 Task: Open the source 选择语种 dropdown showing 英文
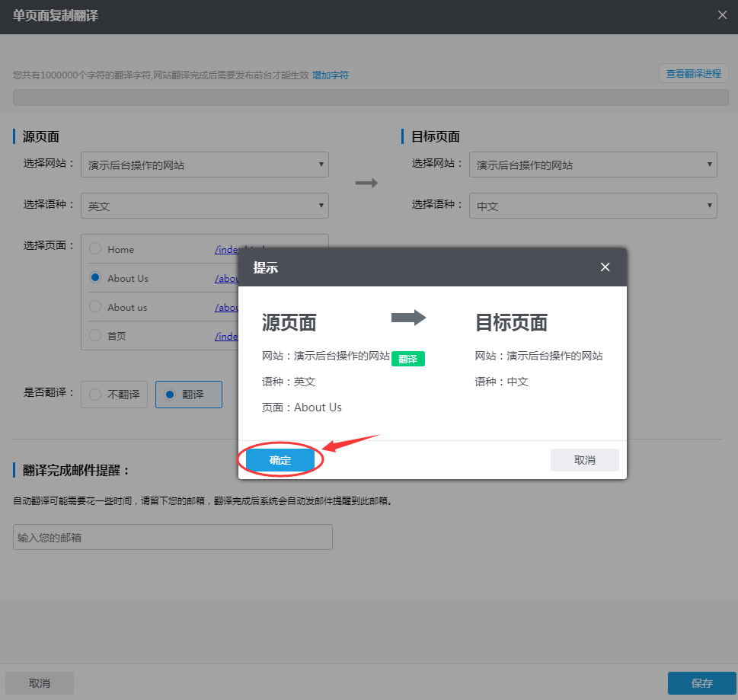pyautogui.click(x=204, y=206)
